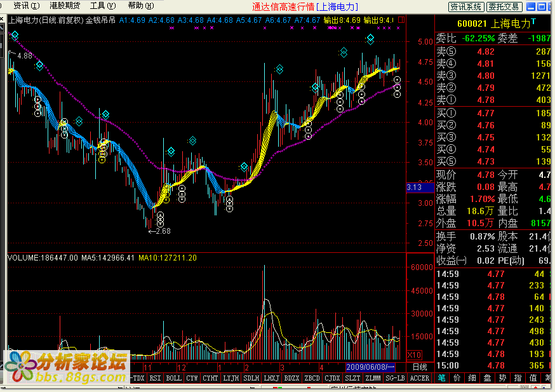Select the CYW indicator tab
The width and height of the screenshot is (555, 392).
pos(192,378)
